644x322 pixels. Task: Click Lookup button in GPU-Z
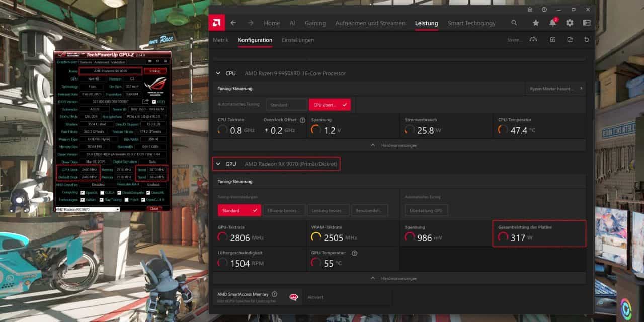pyautogui.click(x=155, y=71)
